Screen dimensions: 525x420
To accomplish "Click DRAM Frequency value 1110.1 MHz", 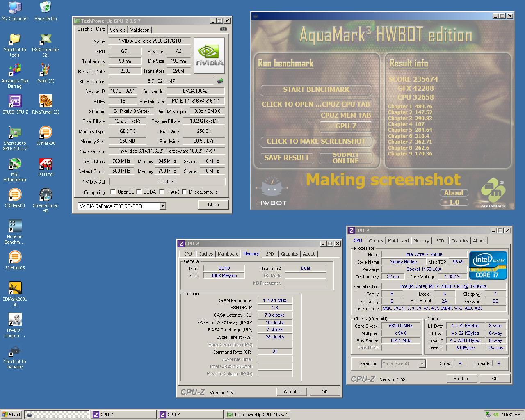I will pyautogui.click(x=275, y=300).
